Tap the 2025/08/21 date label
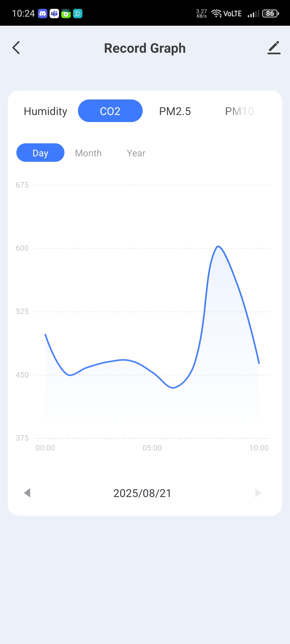This screenshot has height=644, width=290. (142, 493)
